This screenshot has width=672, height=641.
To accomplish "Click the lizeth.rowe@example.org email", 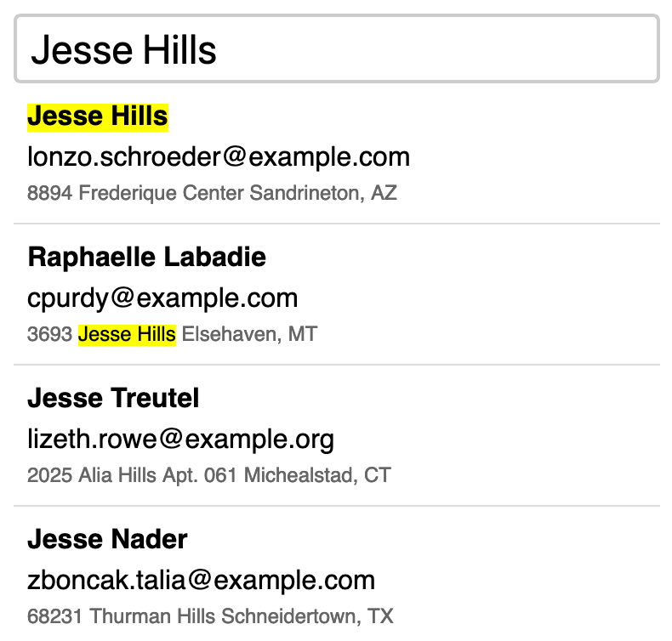I will pyautogui.click(x=180, y=440).
